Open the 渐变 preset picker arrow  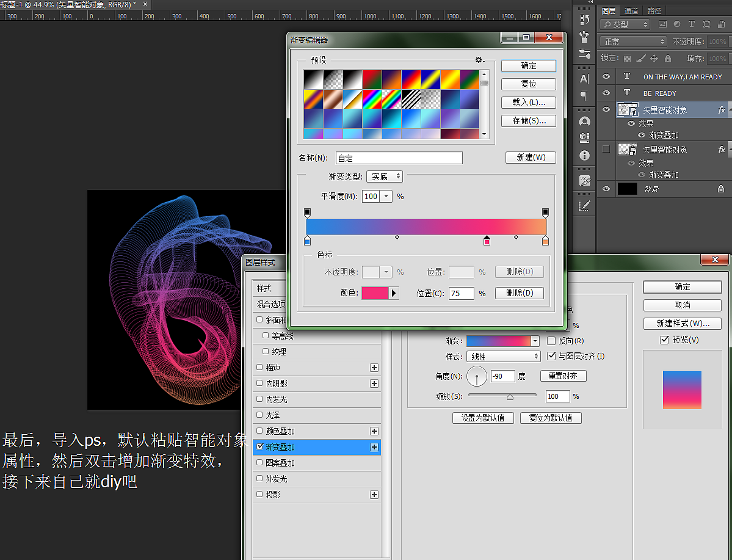pos(535,341)
